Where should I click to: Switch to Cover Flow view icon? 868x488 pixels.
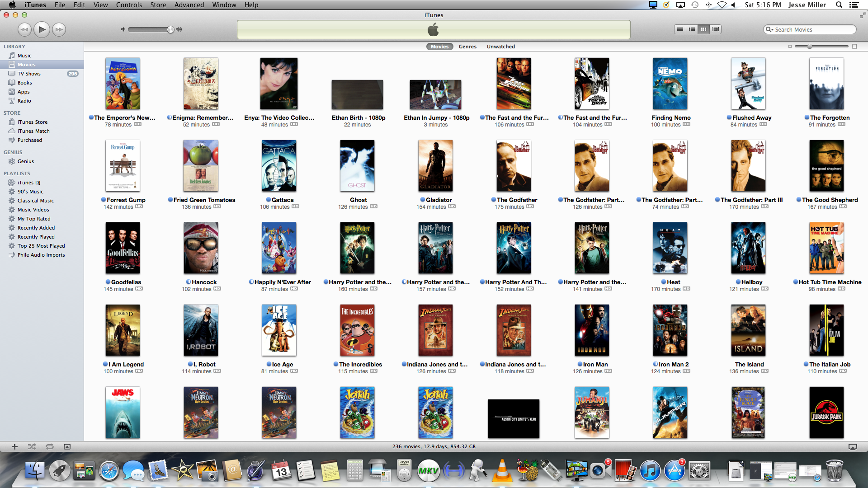tap(715, 29)
